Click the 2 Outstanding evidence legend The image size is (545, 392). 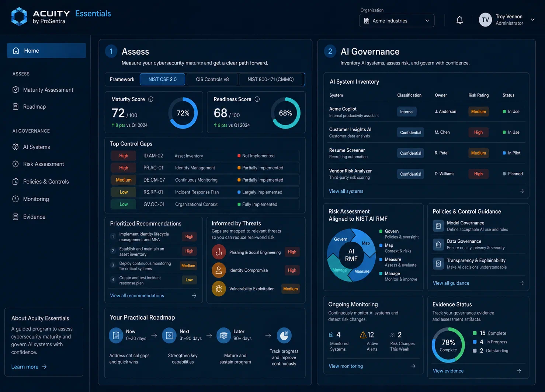pyautogui.click(x=491, y=351)
